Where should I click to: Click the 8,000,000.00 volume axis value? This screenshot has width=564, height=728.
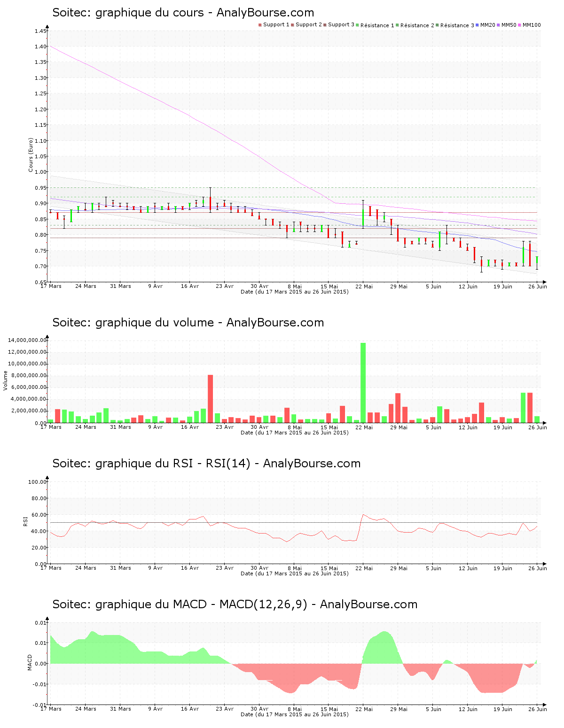tap(29, 376)
